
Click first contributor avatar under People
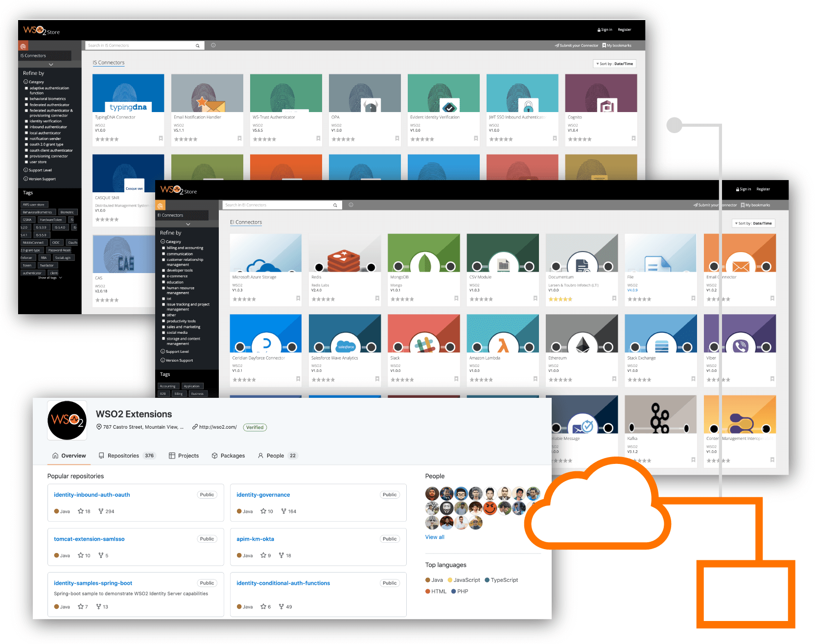point(432,494)
